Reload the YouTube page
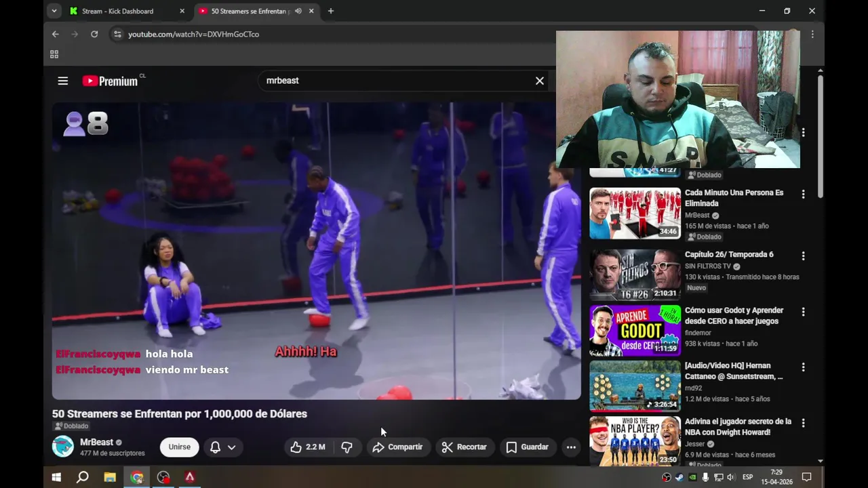This screenshot has height=488, width=868. pyautogui.click(x=94, y=34)
